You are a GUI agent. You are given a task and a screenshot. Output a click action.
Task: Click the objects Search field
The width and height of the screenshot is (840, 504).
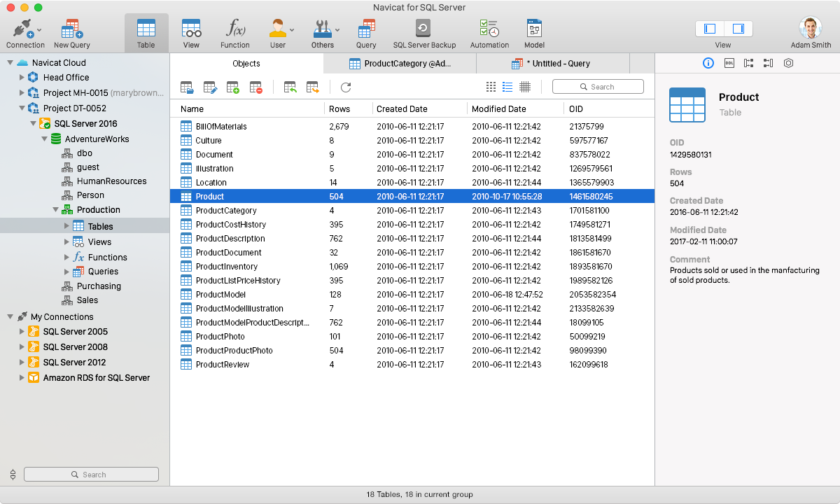598,87
